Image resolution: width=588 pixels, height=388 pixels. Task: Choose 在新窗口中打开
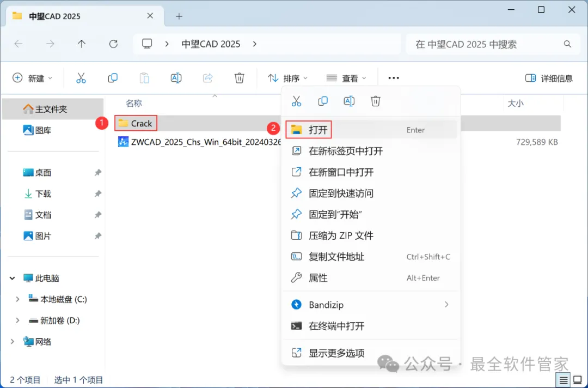pyautogui.click(x=371, y=172)
